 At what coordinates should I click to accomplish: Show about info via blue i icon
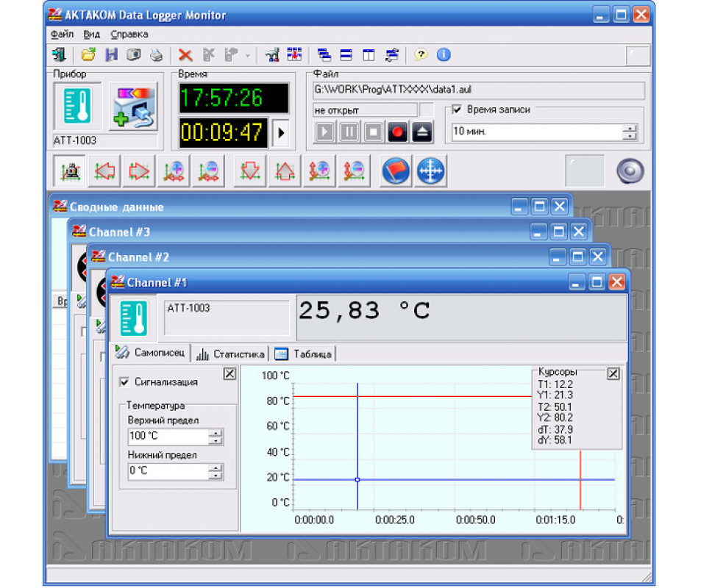coord(444,55)
